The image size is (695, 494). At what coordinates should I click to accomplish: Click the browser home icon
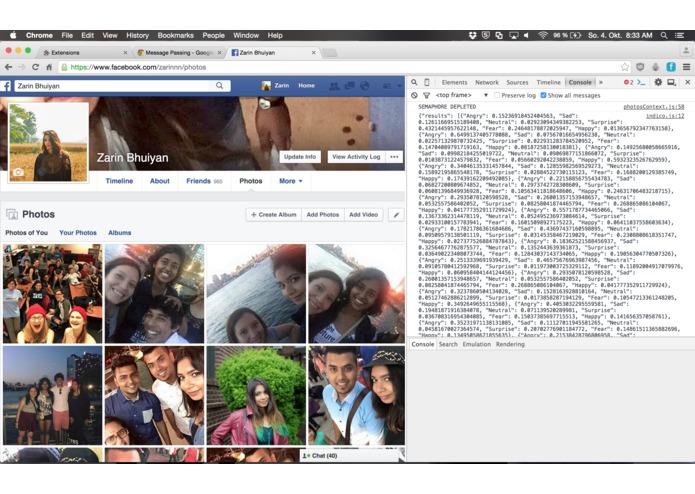pos(49,67)
